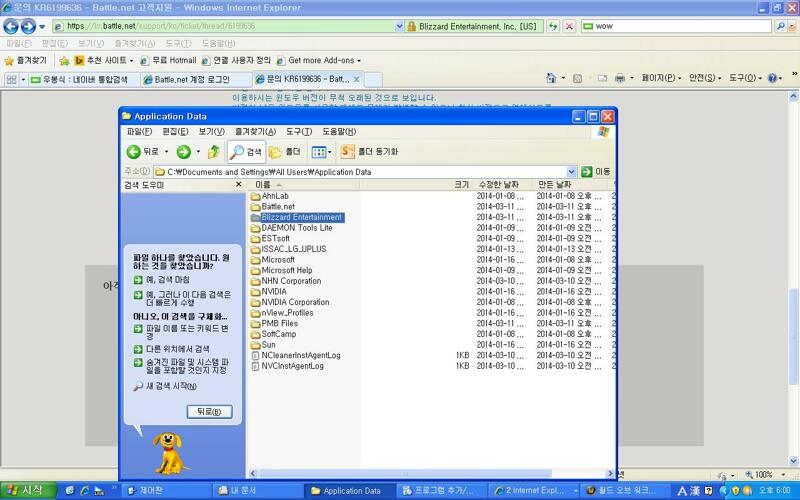Switch to 내 문서 taskbar item

click(x=258, y=491)
